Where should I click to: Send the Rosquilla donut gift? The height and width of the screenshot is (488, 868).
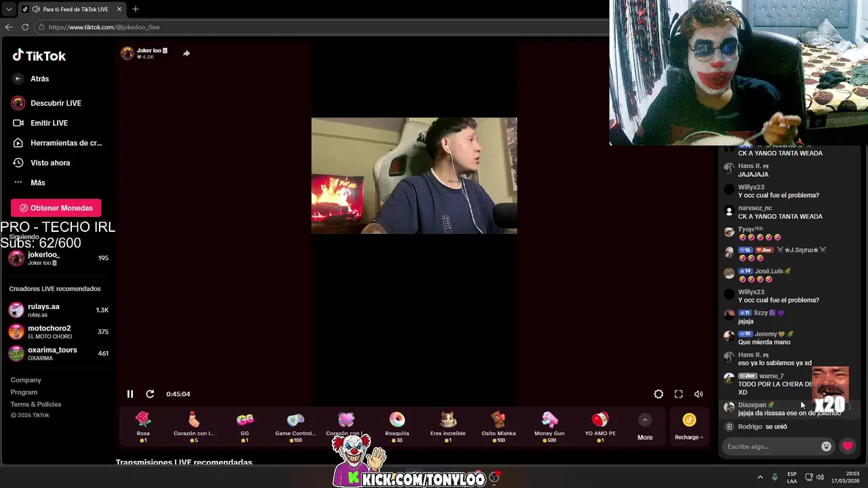[397, 427]
